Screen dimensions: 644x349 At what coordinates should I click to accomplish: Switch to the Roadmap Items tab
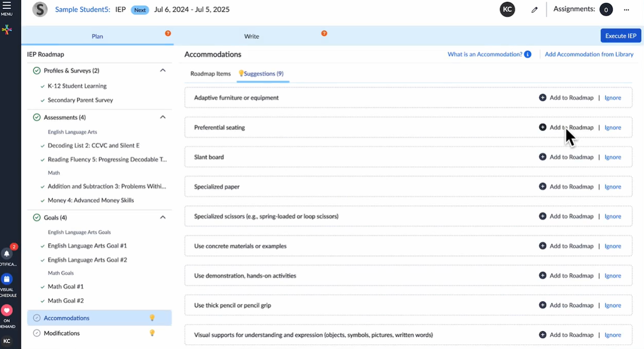coord(210,74)
